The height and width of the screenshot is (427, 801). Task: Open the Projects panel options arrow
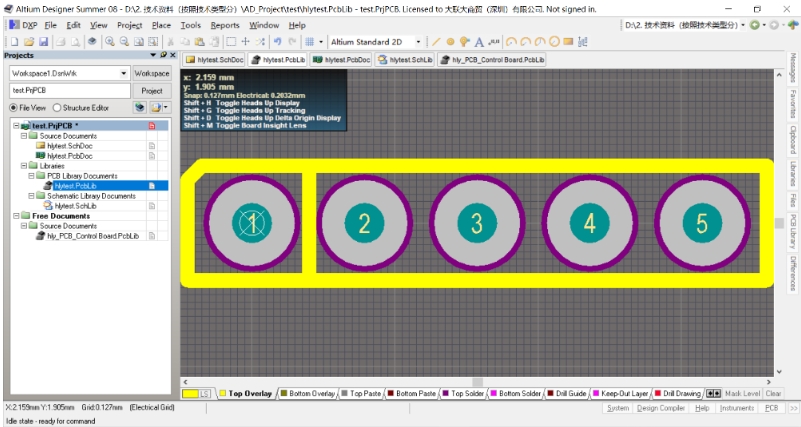click(x=153, y=55)
